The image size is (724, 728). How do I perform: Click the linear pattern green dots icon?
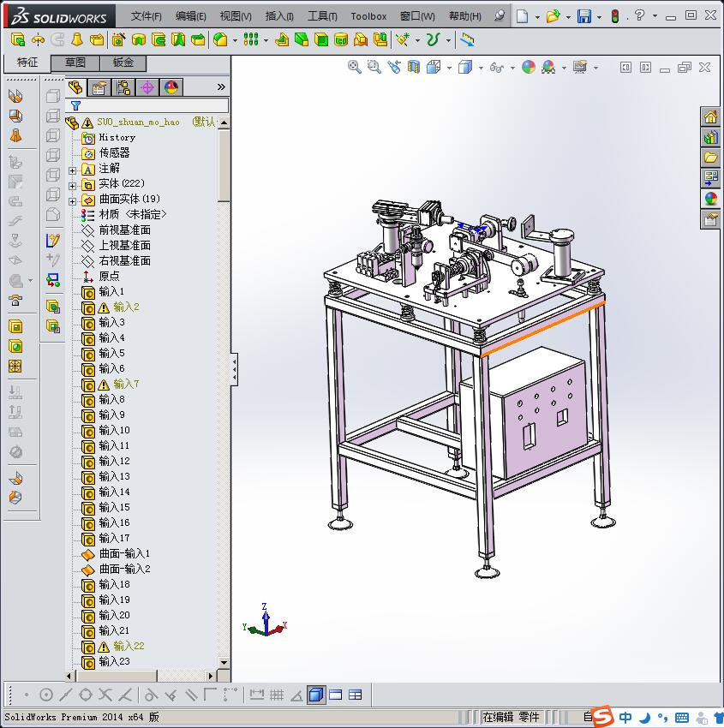click(x=251, y=40)
